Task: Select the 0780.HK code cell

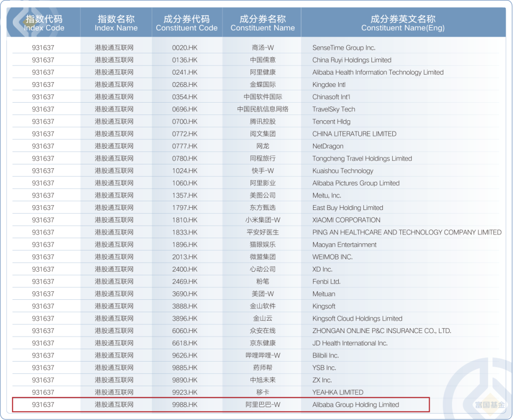Action: pyautogui.click(x=185, y=159)
